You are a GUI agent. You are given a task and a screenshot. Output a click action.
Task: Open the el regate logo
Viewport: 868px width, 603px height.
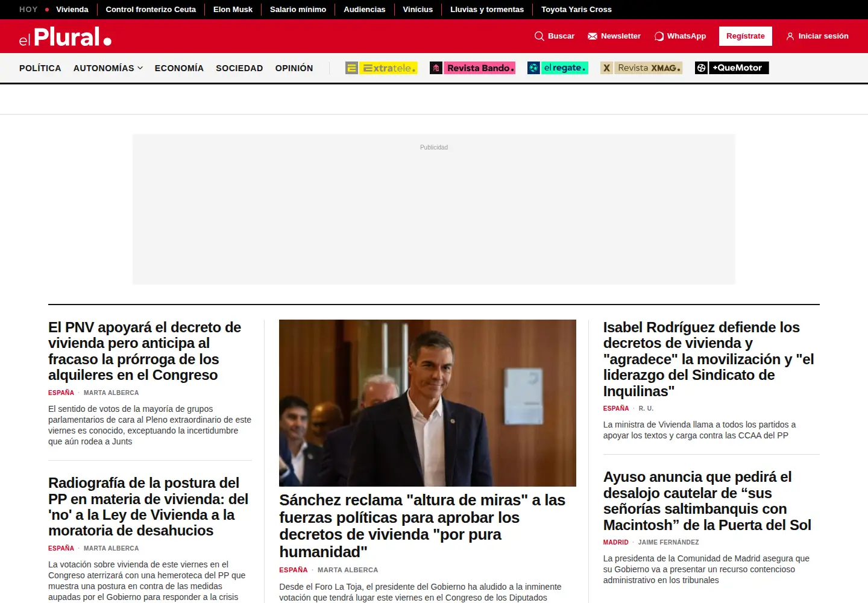pyautogui.click(x=558, y=68)
